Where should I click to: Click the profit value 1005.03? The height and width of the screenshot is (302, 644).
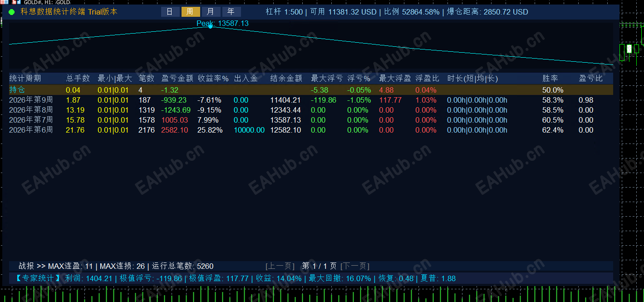coord(175,120)
